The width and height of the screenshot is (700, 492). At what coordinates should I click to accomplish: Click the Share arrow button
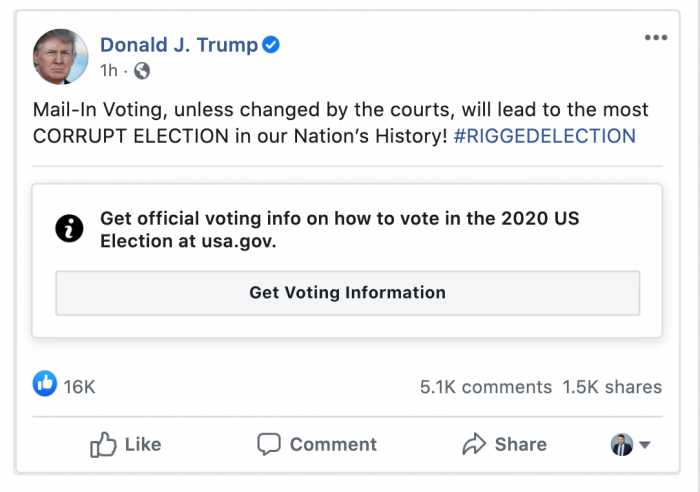point(504,445)
